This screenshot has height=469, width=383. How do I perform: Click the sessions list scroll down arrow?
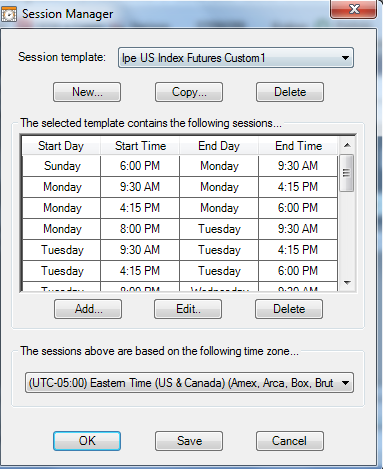tap(347, 283)
